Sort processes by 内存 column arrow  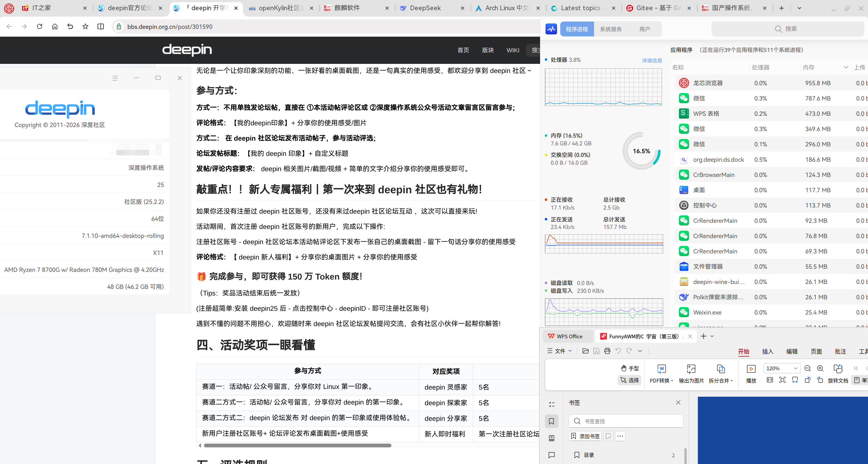click(x=846, y=67)
